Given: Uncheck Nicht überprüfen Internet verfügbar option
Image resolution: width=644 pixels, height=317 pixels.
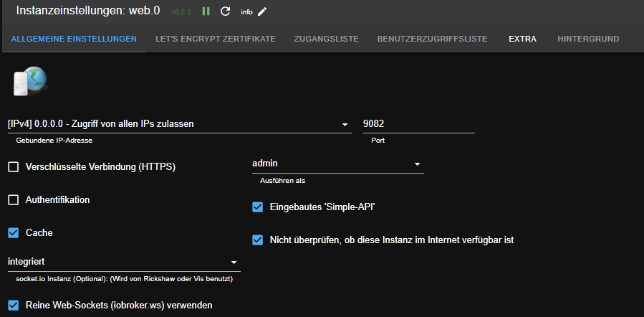Looking at the screenshot, I should [259, 240].
